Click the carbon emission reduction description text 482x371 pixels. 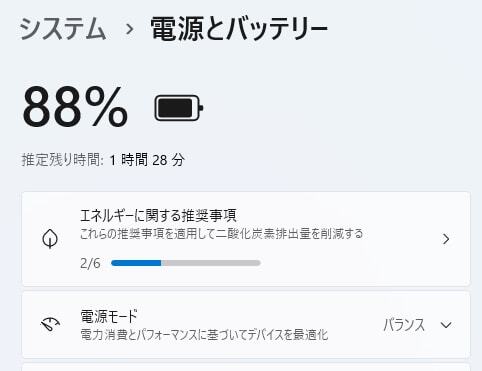221,234
